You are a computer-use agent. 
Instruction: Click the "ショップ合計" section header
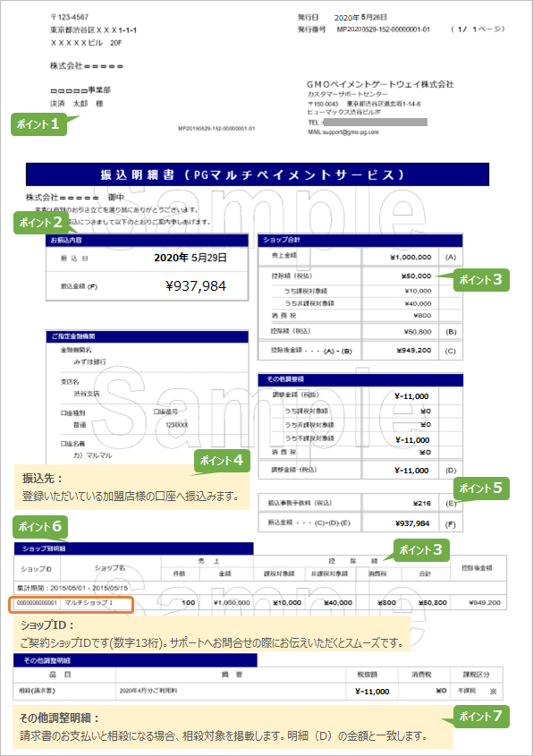360,240
